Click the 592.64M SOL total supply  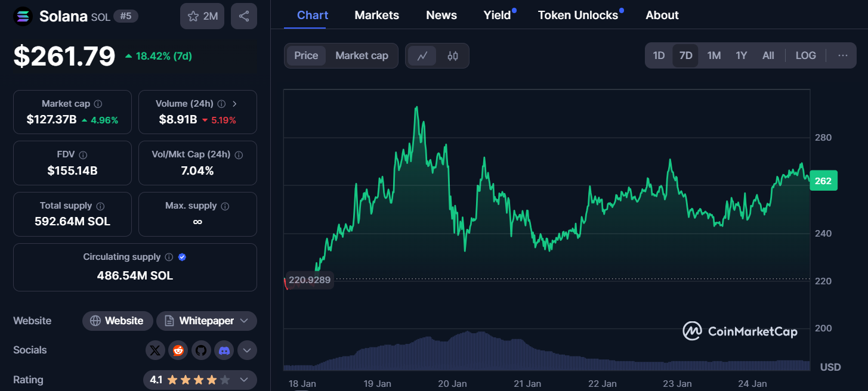click(72, 222)
